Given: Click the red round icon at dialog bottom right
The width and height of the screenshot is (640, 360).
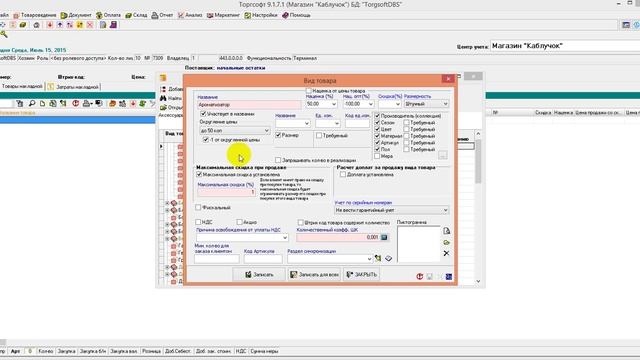Looking at the screenshot, I should [420, 276].
